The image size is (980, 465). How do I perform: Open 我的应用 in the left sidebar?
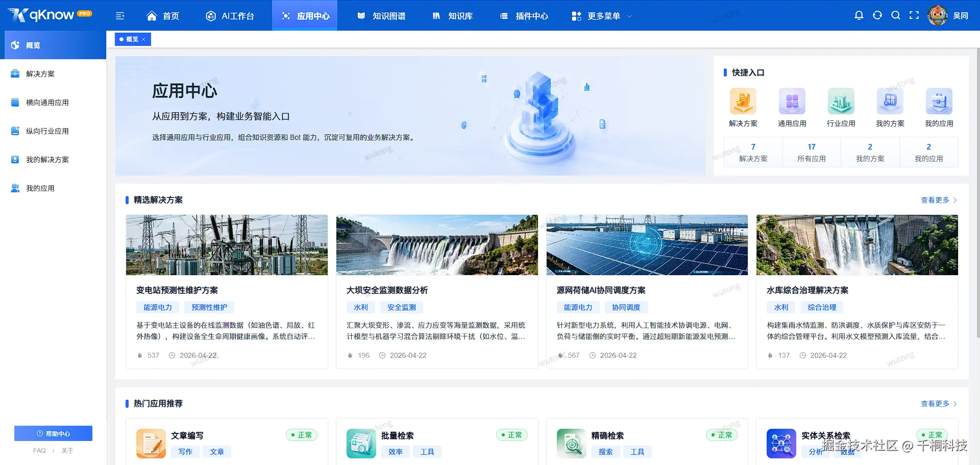click(x=53, y=188)
